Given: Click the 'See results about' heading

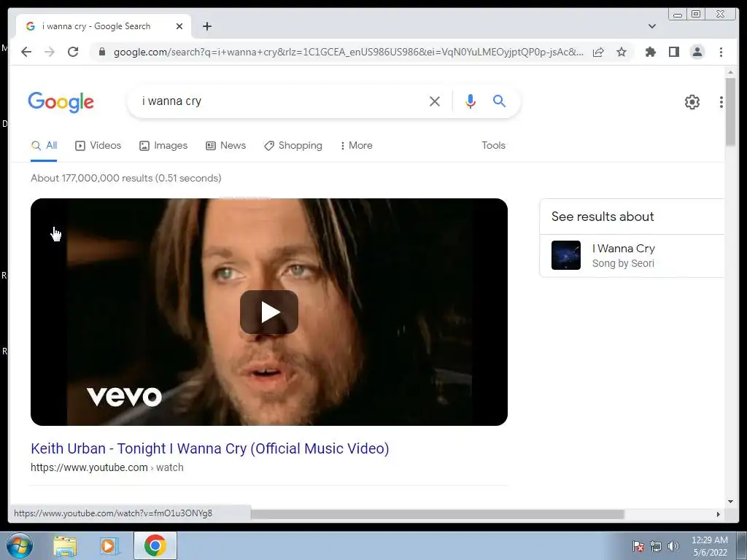Looking at the screenshot, I should (x=603, y=217).
